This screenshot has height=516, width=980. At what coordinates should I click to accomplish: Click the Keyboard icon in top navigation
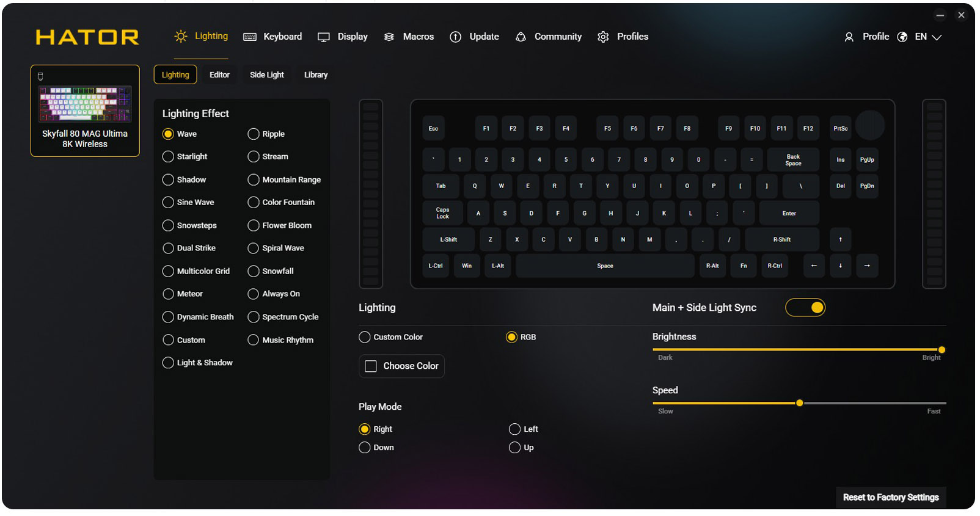coord(250,37)
